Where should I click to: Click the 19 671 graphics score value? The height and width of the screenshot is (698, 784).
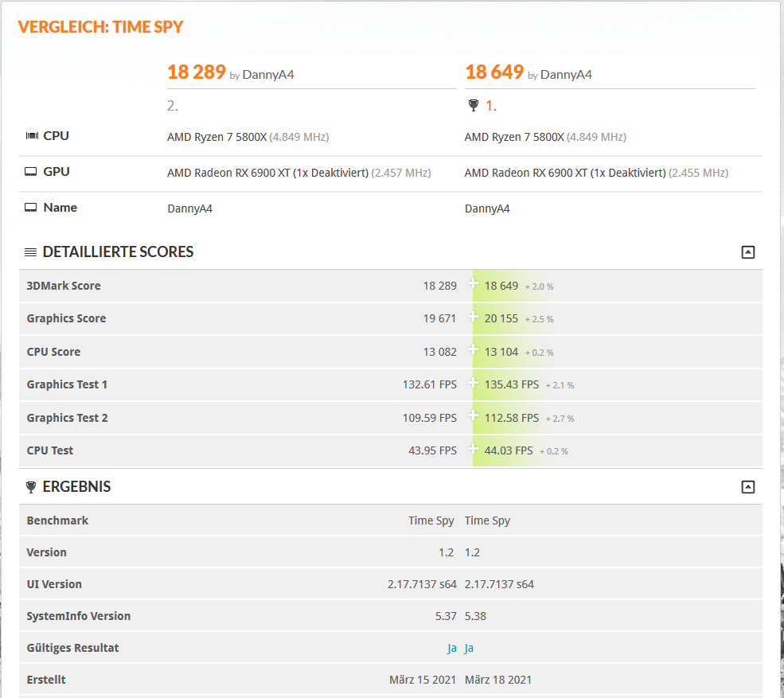coord(439,318)
